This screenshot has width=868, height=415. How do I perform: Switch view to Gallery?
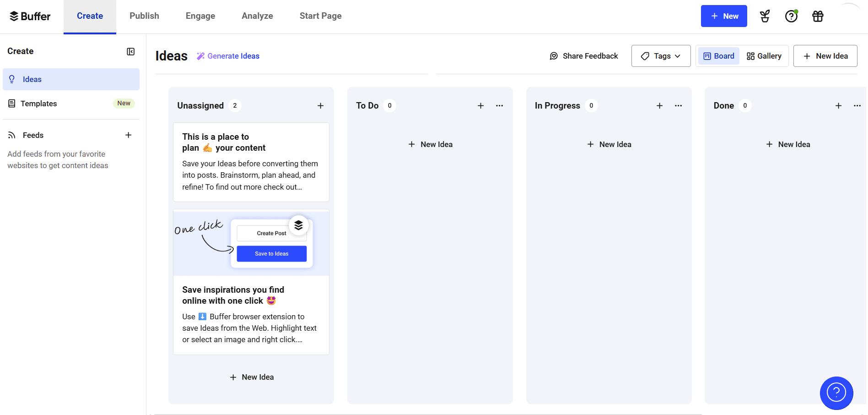(764, 55)
